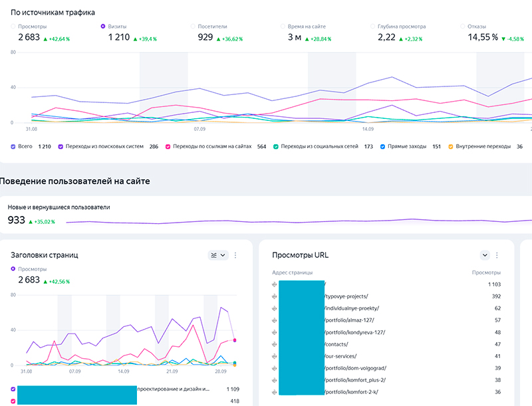Click link icon beside /portfolio/komfort_plus-2/ row
Viewport: 532px width, 406px height.
(275, 380)
